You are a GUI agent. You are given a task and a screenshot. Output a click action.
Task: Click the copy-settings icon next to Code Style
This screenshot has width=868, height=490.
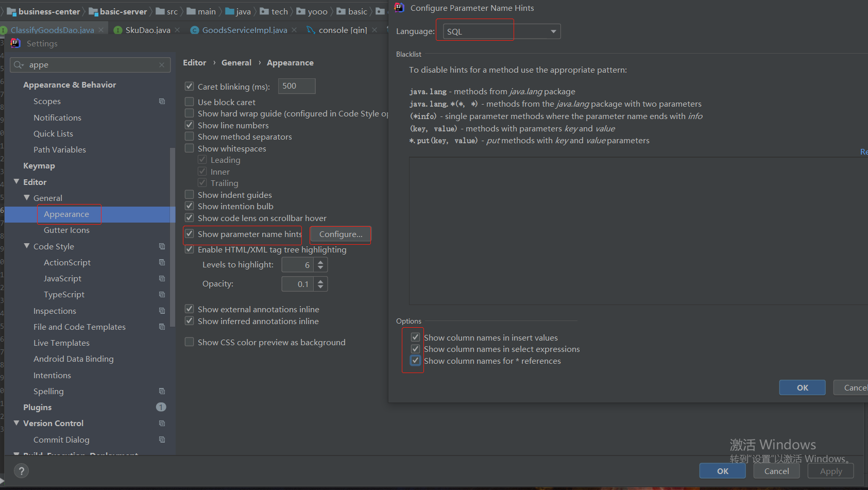pos(162,246)
